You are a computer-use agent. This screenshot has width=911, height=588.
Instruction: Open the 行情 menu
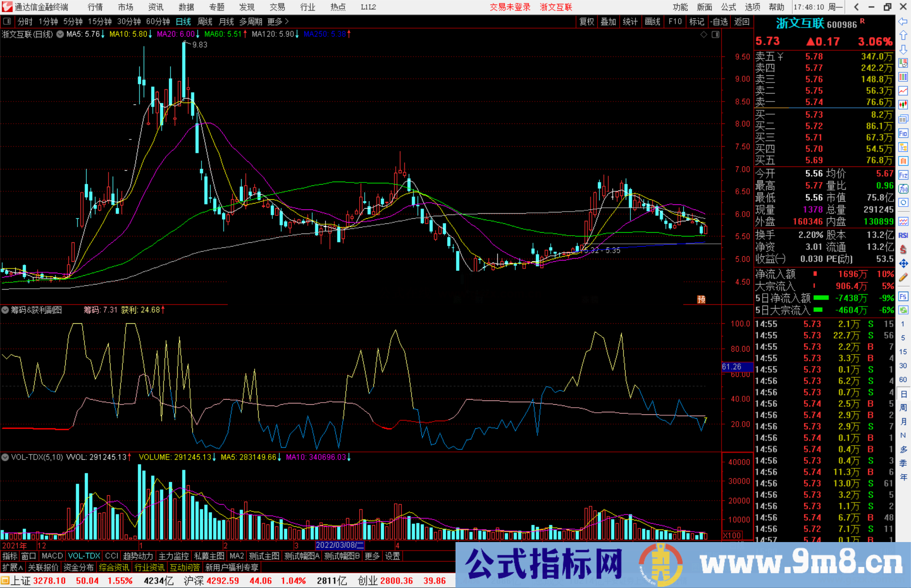tap(95, 7)
